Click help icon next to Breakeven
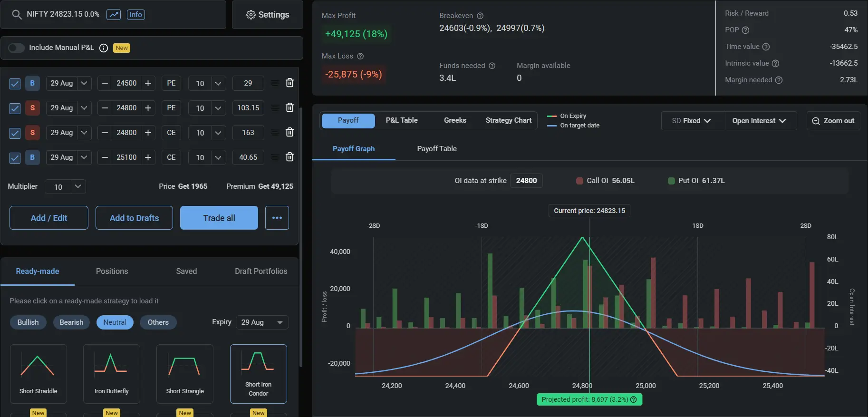 pos(480,16)
